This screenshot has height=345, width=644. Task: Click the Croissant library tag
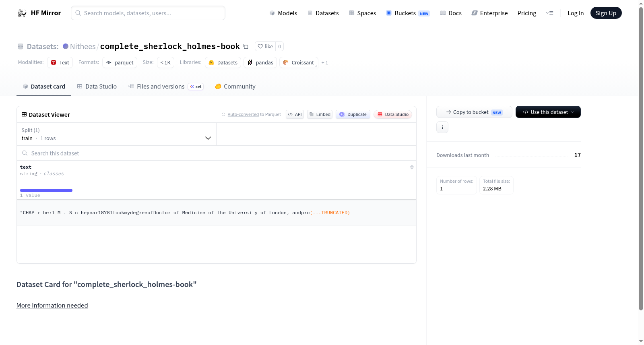[x=299, y=62]
